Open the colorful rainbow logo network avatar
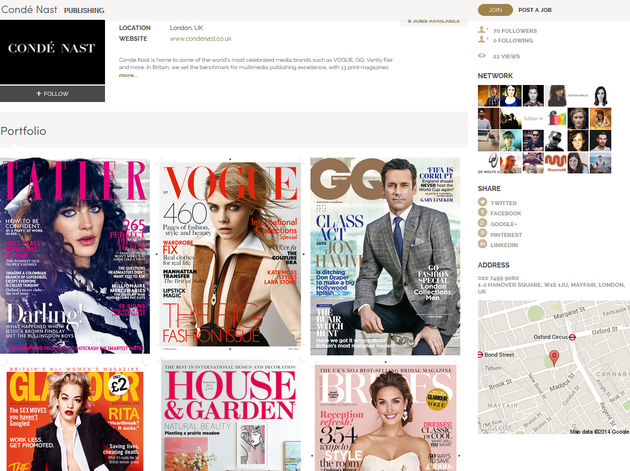Viewport: 630px width, 471px height. [555, 118]
